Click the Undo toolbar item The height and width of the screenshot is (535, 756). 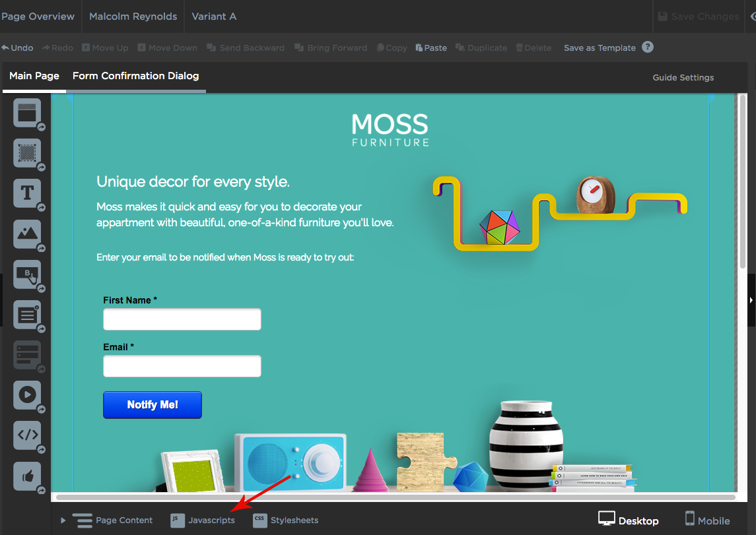17,47
